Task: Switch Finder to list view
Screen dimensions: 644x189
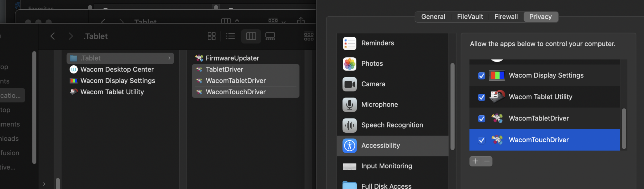Action: click(231, 36)
